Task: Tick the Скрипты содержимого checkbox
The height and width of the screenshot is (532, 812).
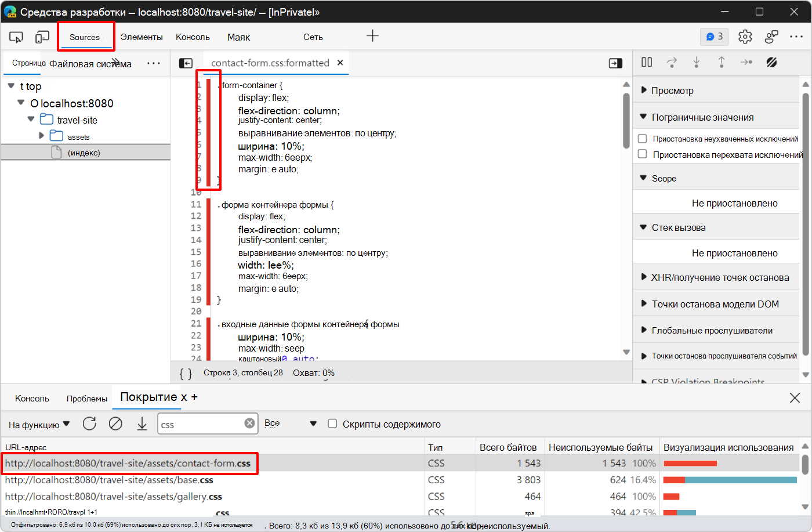Action: point(332,424)
